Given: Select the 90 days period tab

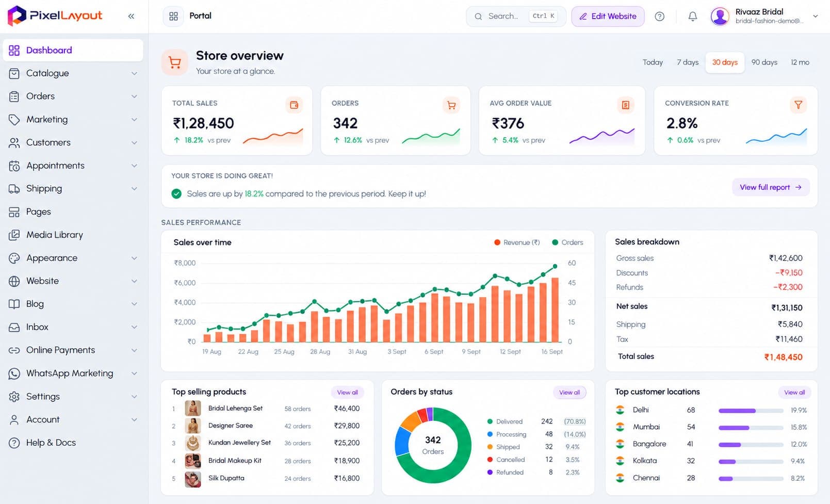Looking at the screenshot, I should coord(764,62).
